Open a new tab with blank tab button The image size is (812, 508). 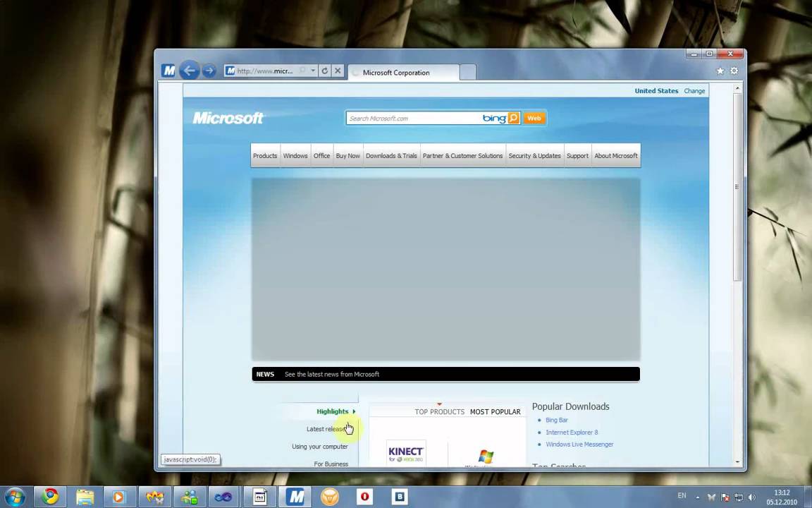pos(467,73)
